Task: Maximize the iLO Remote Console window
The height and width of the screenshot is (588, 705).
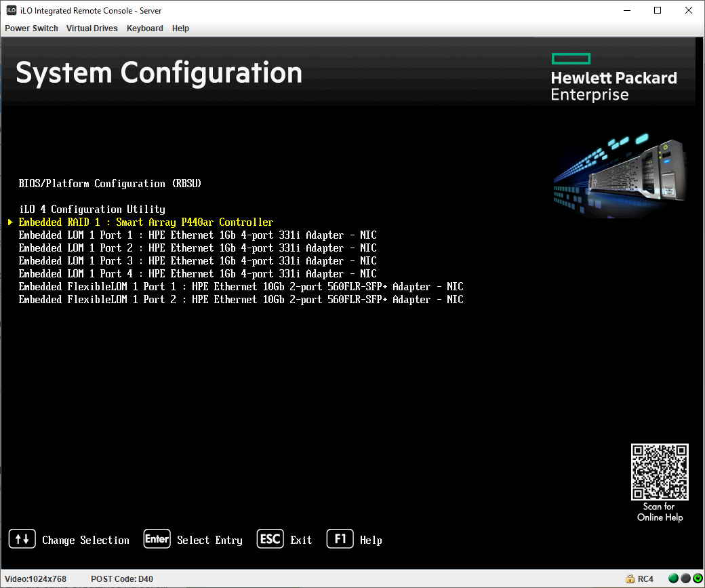Action: click(x=658, y=10)
